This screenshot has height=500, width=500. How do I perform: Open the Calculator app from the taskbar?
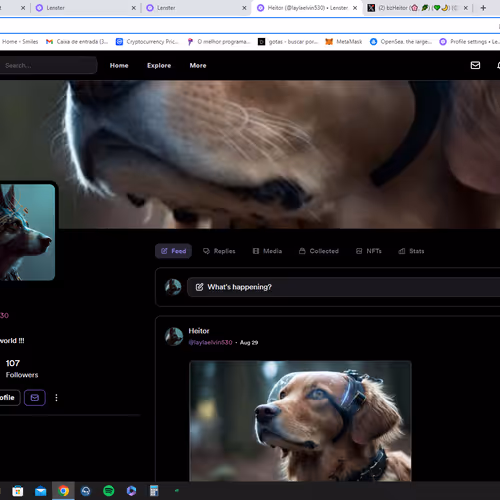coord(154,491)
